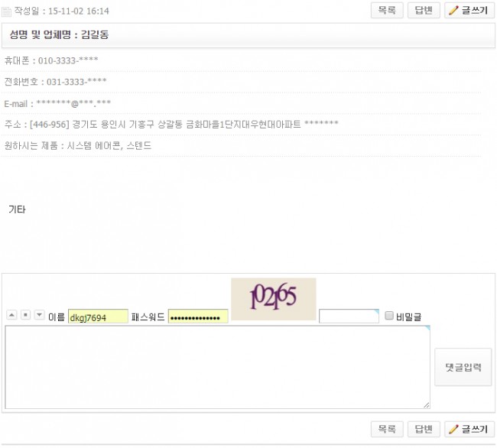Click the small square icon beside 이름

click(26, 315)
